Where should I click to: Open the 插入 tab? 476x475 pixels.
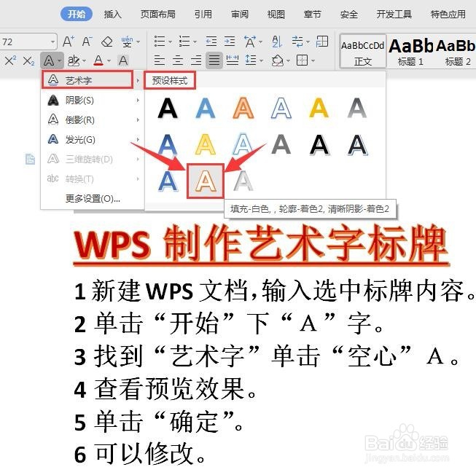pos(113,15)
